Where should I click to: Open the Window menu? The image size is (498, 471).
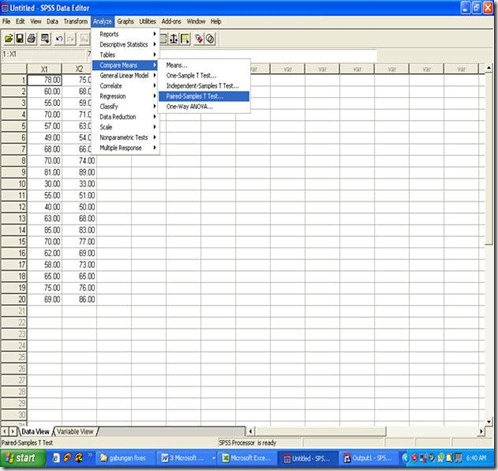pyautogui.click(x=196, y=22)
